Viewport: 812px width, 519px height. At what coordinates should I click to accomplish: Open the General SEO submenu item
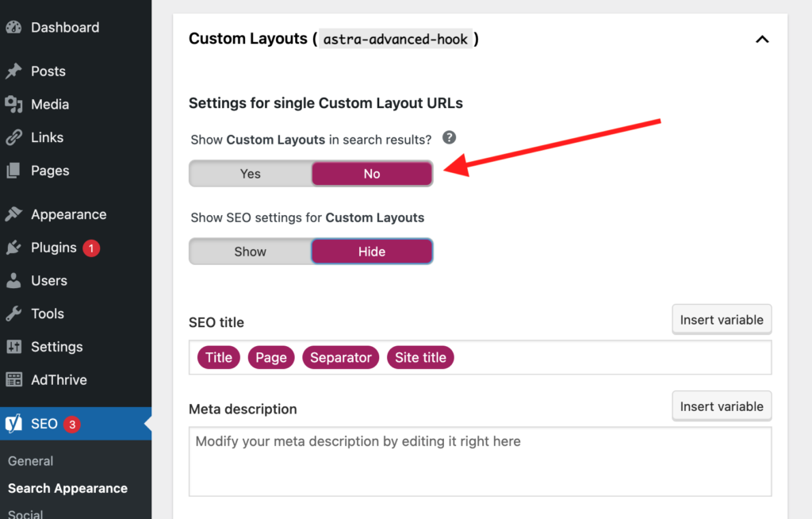(x=31, y=461)
